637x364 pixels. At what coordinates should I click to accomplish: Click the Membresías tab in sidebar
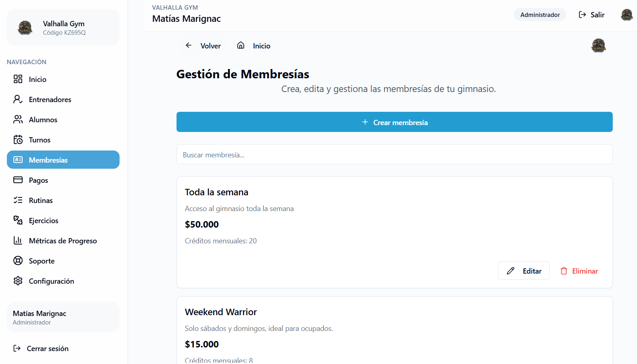click(x=63, y=160)
